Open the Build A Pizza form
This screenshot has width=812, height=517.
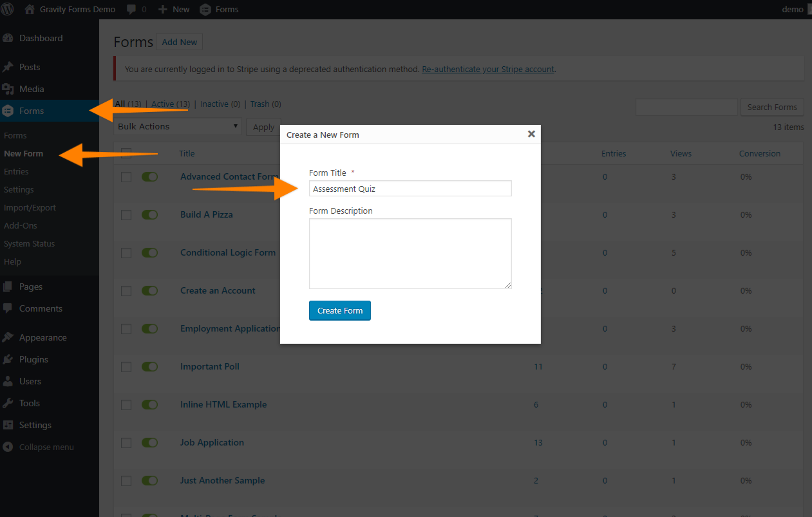pyautogui.click(x=207, y=214)
